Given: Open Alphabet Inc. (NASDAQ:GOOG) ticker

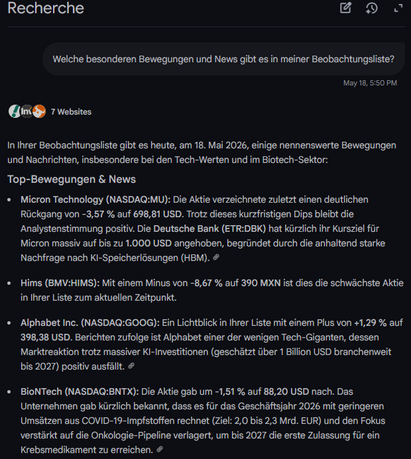Looking at the screenshot, I should tap(90, 323).
